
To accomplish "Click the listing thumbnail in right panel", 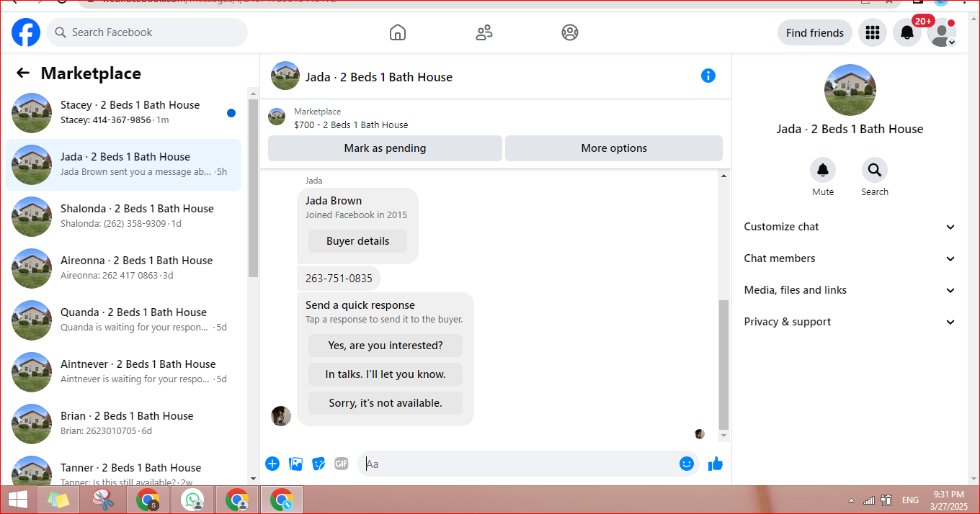I will coord(850,90).
